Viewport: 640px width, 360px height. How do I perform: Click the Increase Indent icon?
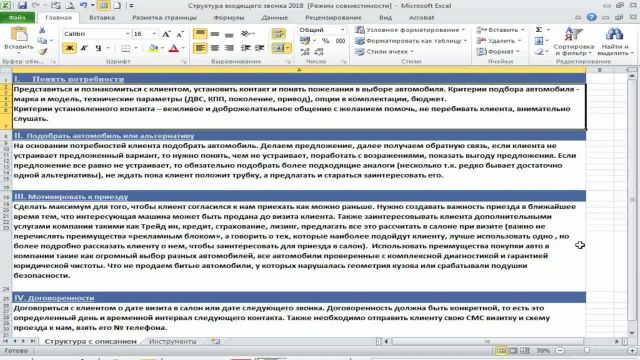260,48
